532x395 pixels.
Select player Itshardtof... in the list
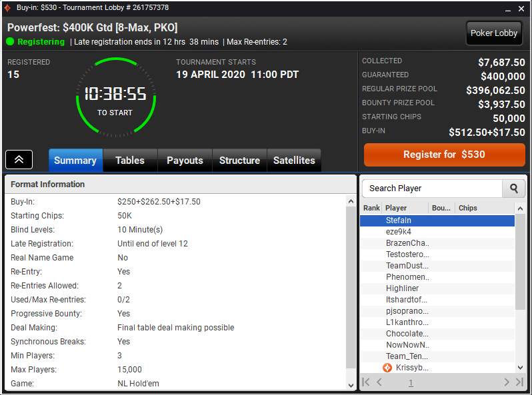coord(437,300)
